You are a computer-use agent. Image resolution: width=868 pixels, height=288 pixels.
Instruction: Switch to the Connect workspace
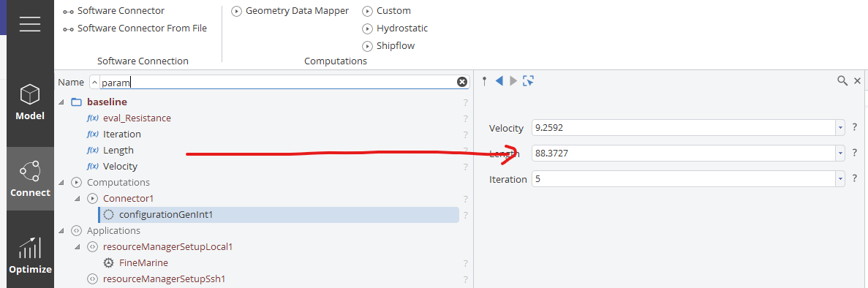[x=30, y=179]
